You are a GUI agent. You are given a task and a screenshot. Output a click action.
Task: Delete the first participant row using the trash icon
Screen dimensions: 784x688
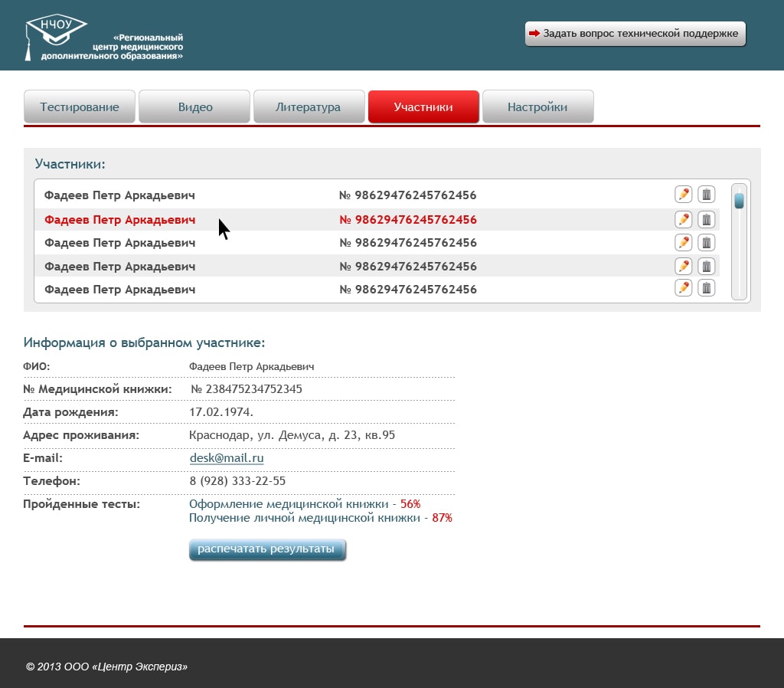pos(706,194)
